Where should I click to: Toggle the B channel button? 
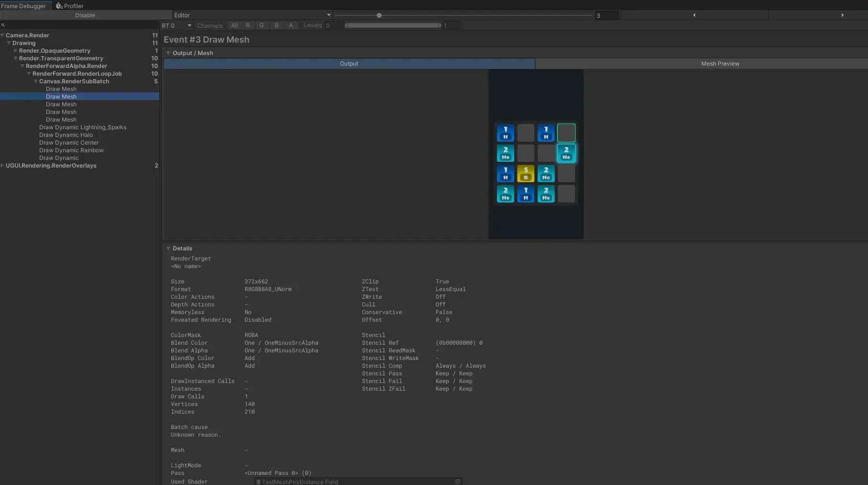tap(276, 25)
